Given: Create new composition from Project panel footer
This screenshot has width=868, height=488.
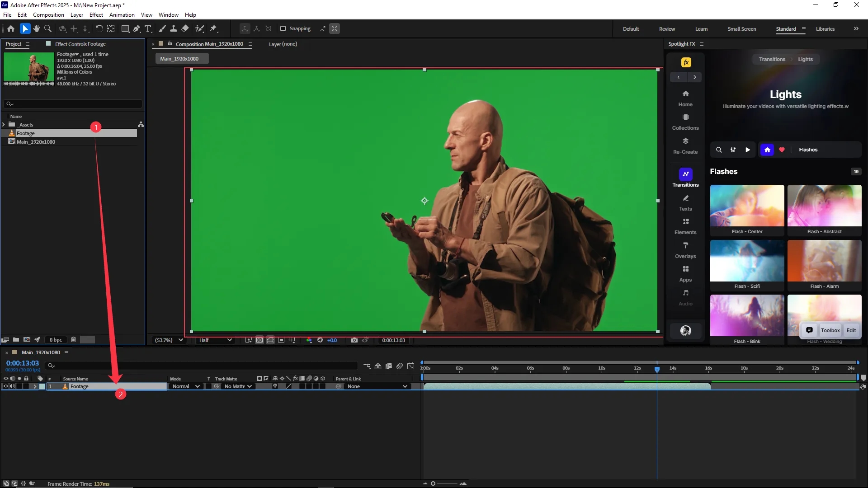Looking at the screenshot, I should coord(27,340).
